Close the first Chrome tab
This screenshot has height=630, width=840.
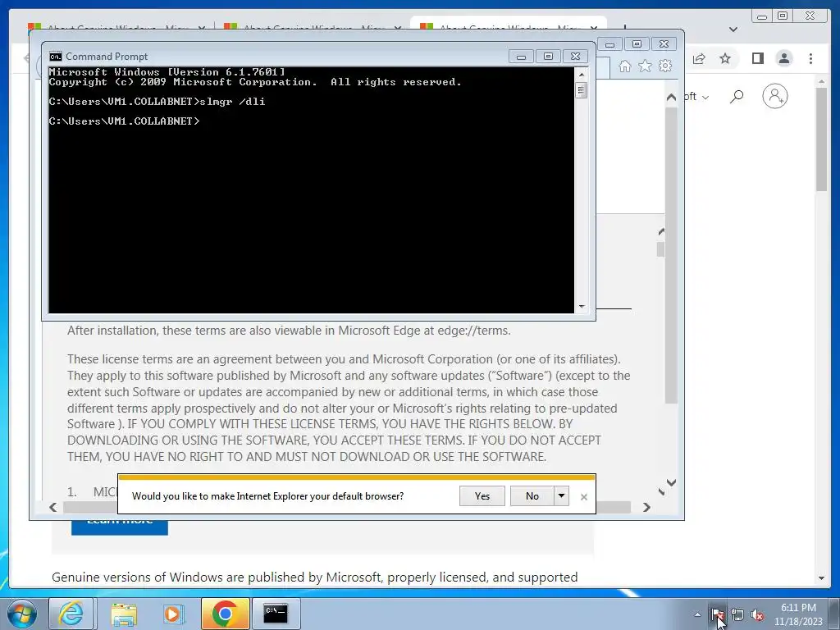click(201, 28)
